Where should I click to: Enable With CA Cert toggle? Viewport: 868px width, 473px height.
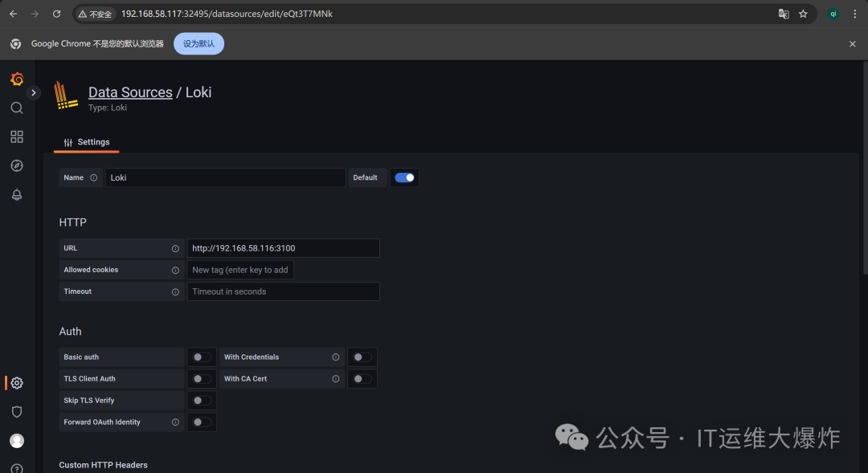coord(362,379)
